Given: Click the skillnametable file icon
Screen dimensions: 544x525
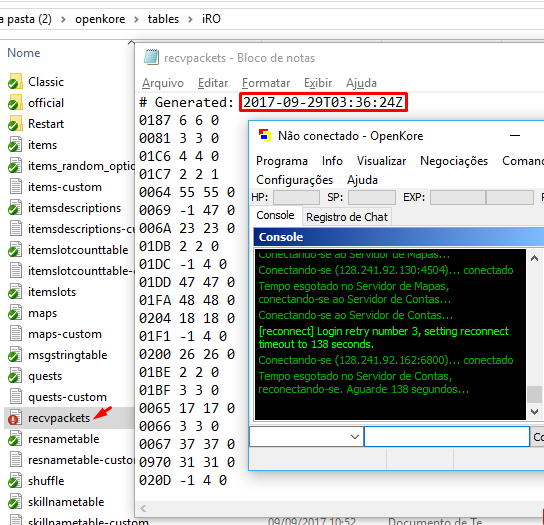Looking at the screenshot, I should [x=15, y=502].
